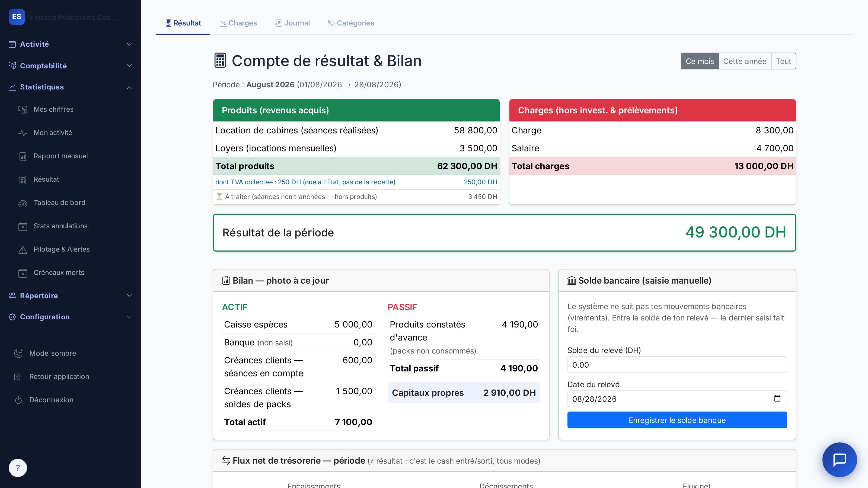868x488 pixels.
Task: Click the Retour application arrow icon
Action: point(18,377)
